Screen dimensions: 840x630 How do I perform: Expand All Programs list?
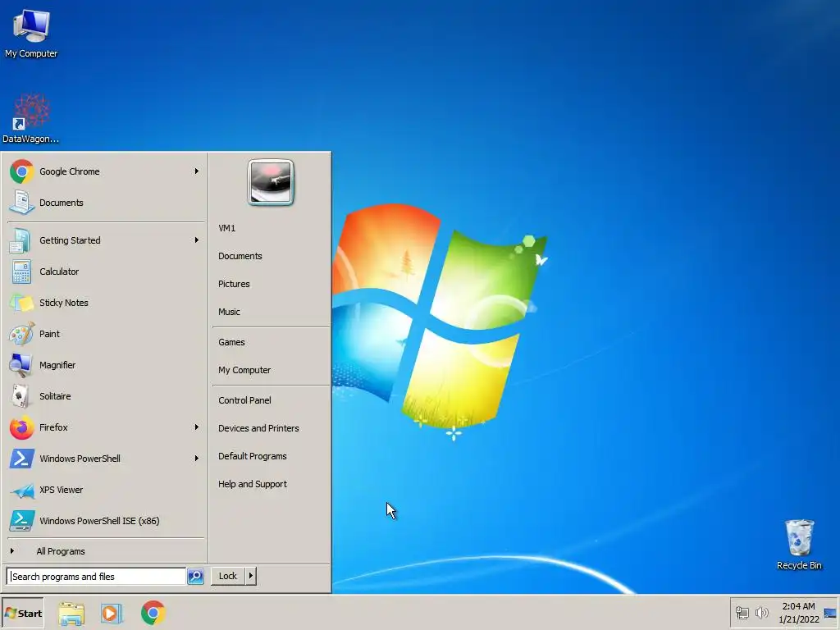click(x=61, y=551)
